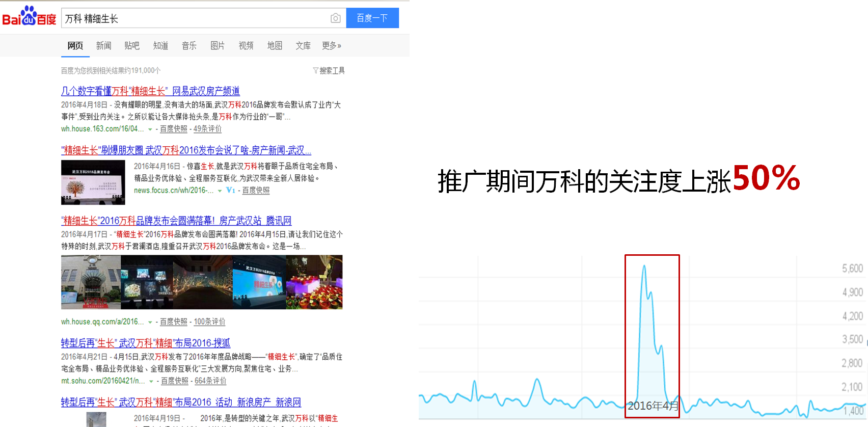Click the 2016年4月 chart axis label
The image size is (868, 427).
pyautogui.click(x=653, y=406)
